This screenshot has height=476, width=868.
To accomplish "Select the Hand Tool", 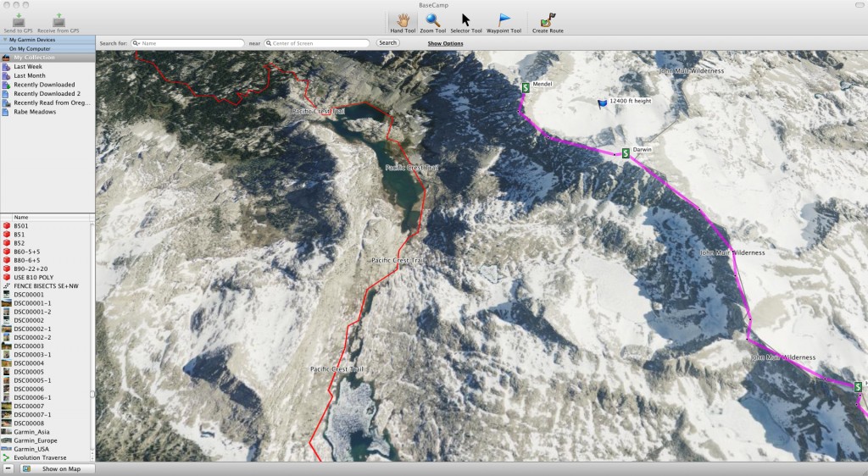I will pyautogui.click(x=403, y=19).
